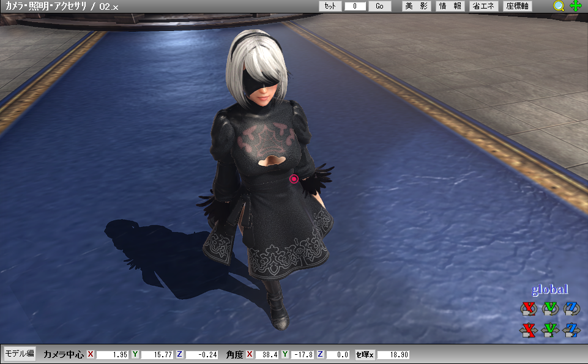The height and width of the screenshot is (364, 588).
Task: Click the 美 beautify button
Action: point(409,6)
